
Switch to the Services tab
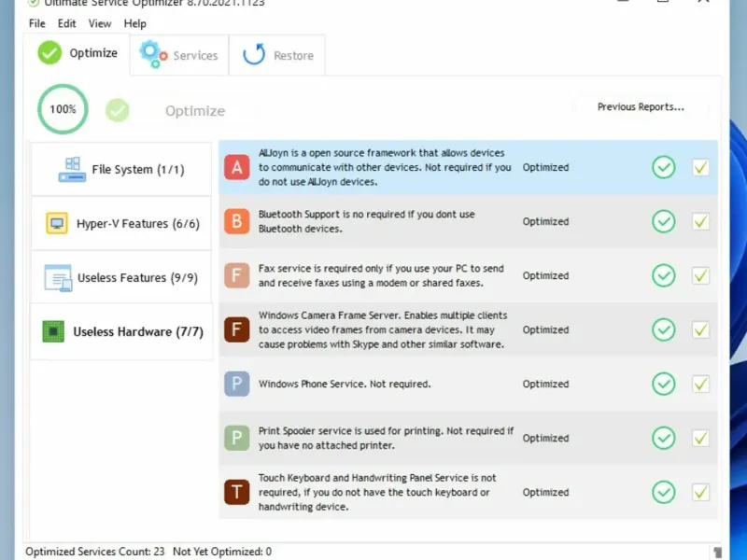(179, 55)
